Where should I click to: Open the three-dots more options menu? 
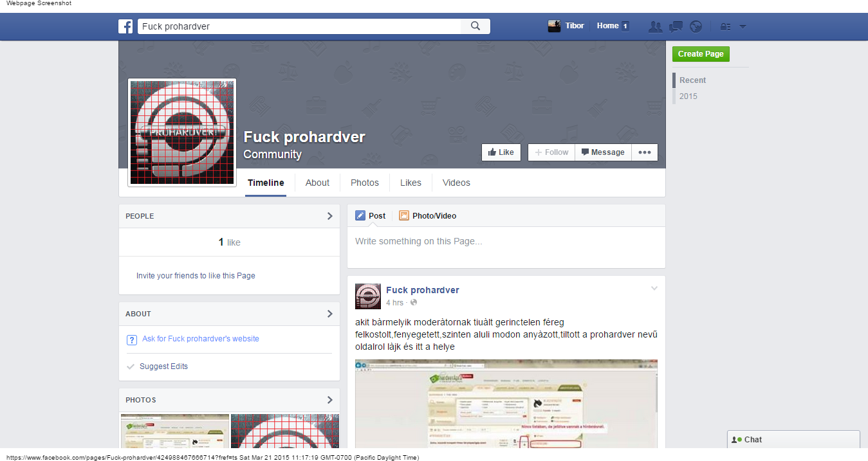tap(645, 152)
